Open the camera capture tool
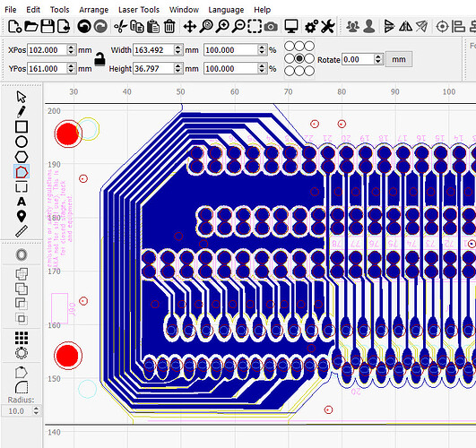The width and height of the screenshot is (476, 448). tap(271, 27)
